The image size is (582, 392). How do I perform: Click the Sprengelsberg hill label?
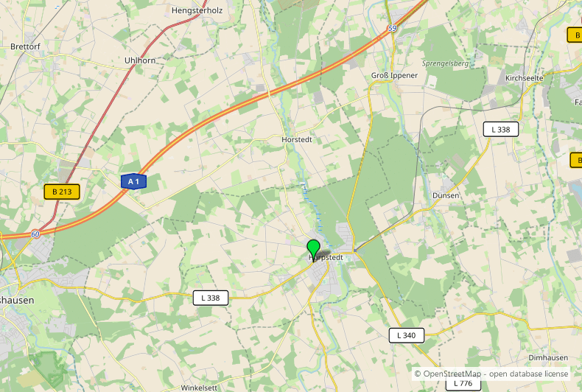pos(446,64)
